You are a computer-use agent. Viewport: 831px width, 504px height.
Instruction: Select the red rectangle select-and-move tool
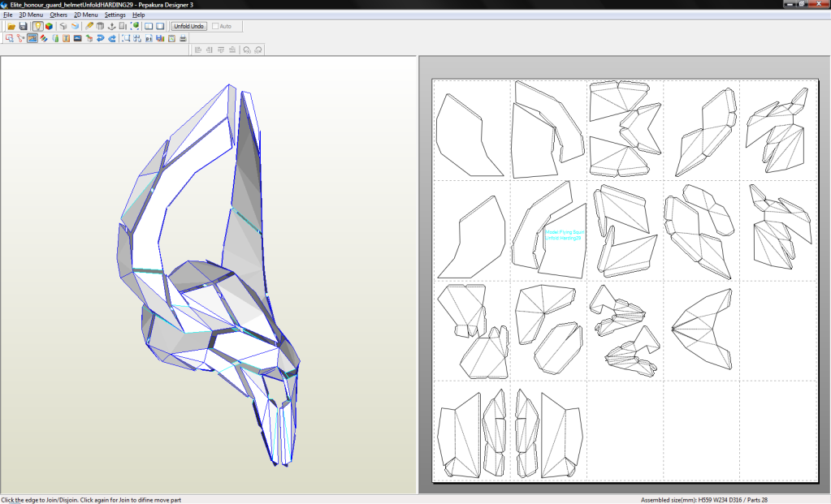[9, 38]
